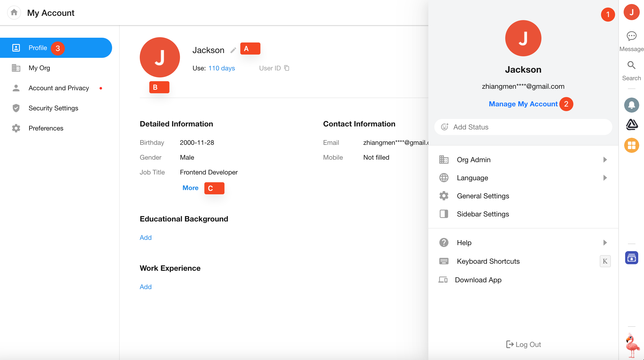Open notifications bell icon in sidebar
The height and width of the screenshot is (360, 644).
pos(631,105)
